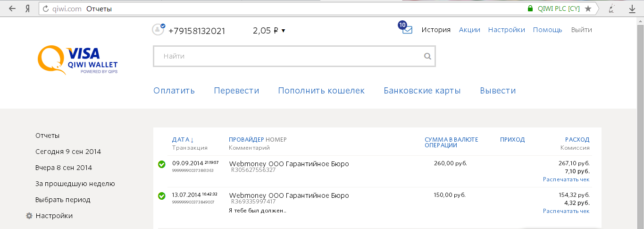Open История in top menu
The width and height of the screenshot is (644, 229).
coord(436,30)
